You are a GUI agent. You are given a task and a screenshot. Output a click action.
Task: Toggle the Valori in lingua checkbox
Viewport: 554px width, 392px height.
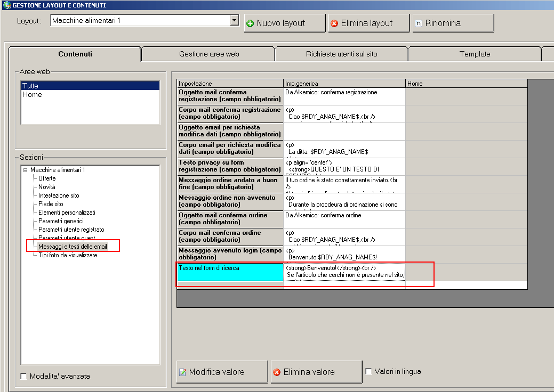pos(368,371)
